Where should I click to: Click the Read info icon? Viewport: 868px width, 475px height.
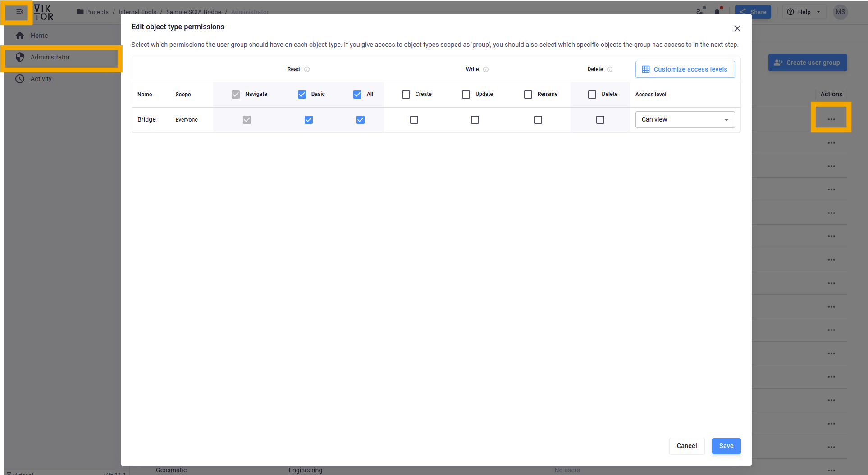(x=307, y=69)
